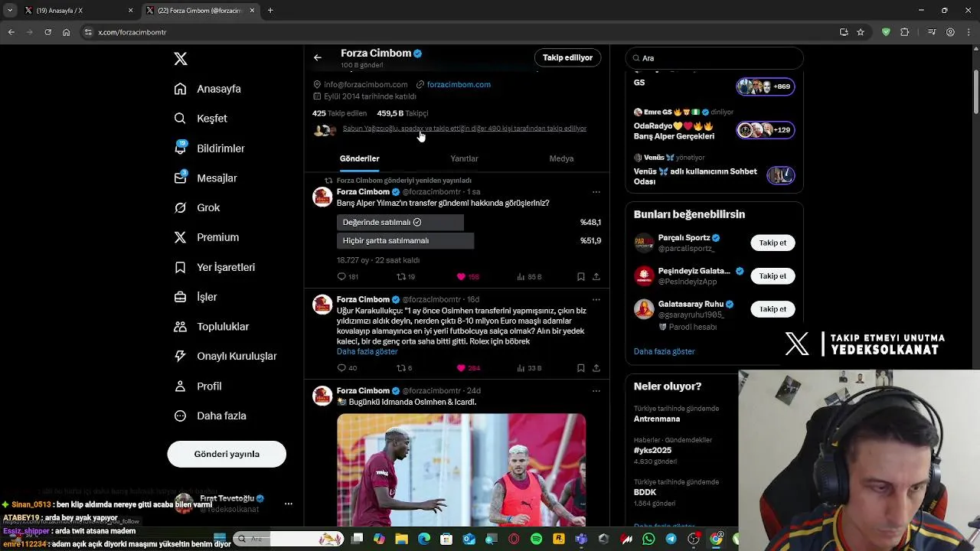Click the x.com/forzacimbomtr address bar

459,32
